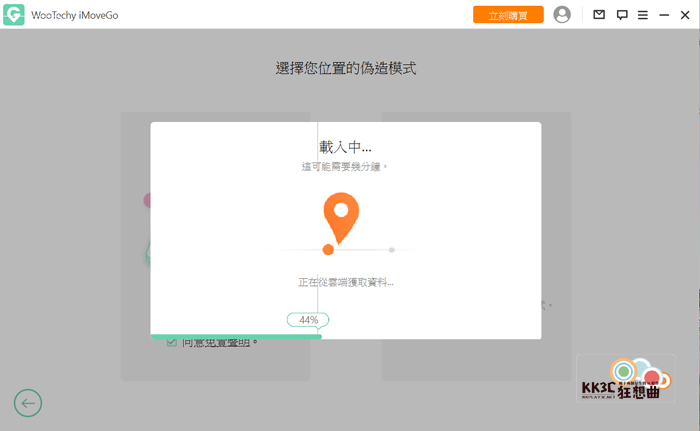Open the hamburger menu icon
The width and height of the screenshot is (700, 431).
coord(642,15)
